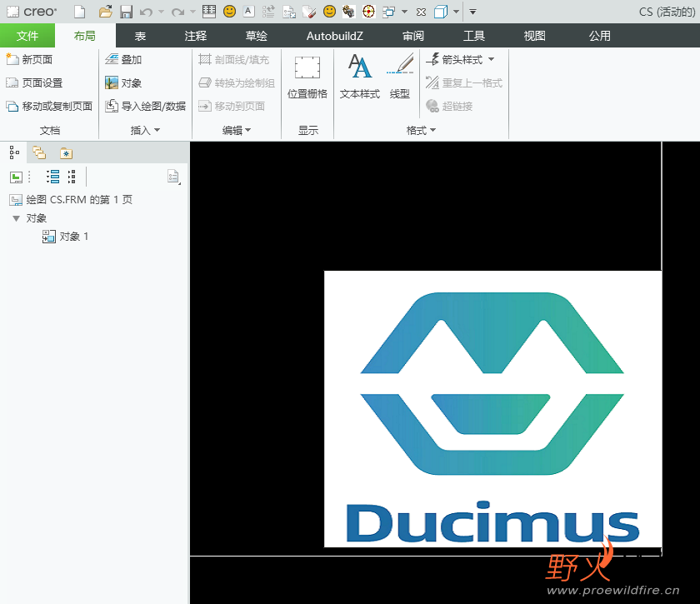This screenshot has height=604, width=700.
Task: Open a file with the folder icon
Action: tap(105, 12)
